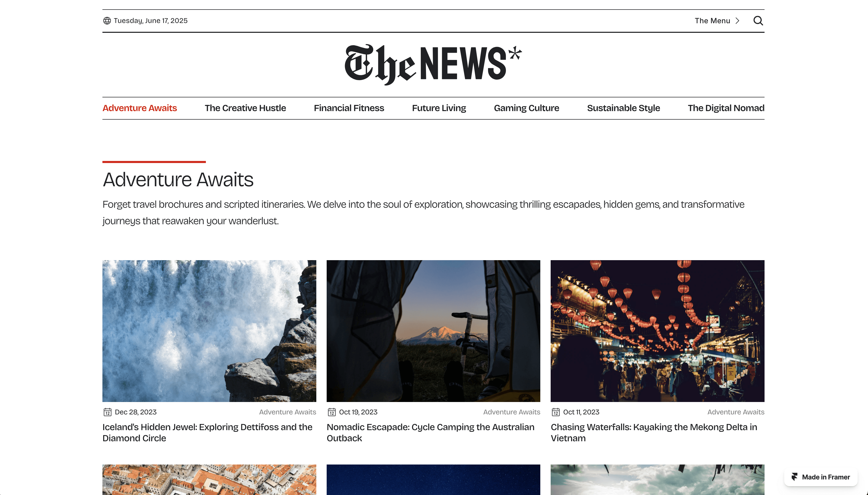868x495 pixels.
Task: Open the lantern night market thumbnail
Action: [x=657, y=331]
